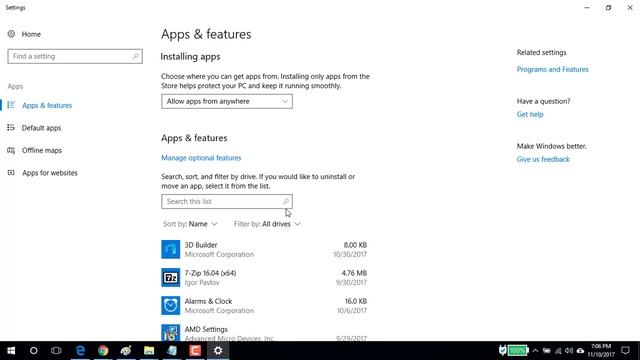Select the 7-Zip 16.04 app icon
Screen dimensions: 640x360
click(171, 278)
